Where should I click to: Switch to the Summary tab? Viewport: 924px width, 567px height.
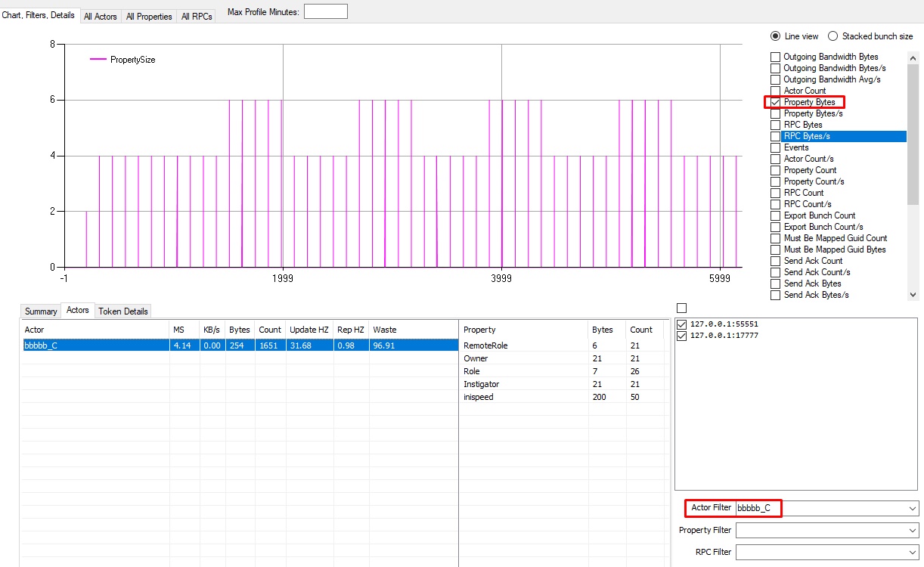point(41,311)
